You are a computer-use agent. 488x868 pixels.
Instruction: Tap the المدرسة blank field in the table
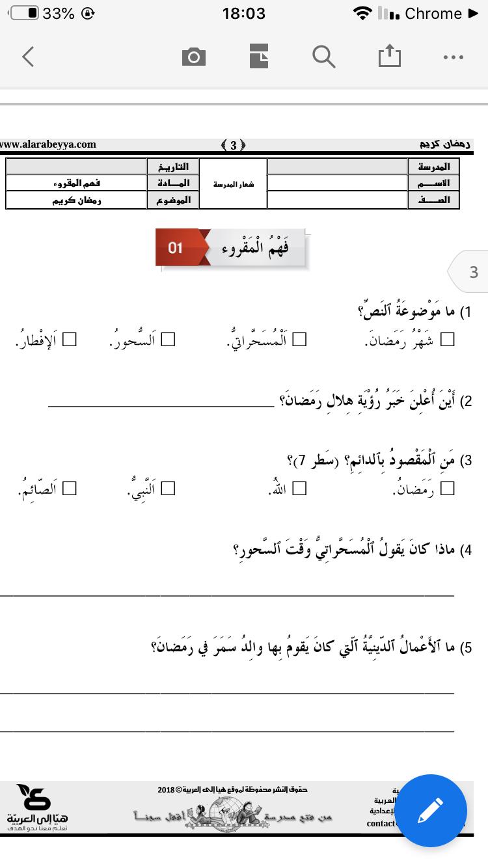tap(337, 167)
